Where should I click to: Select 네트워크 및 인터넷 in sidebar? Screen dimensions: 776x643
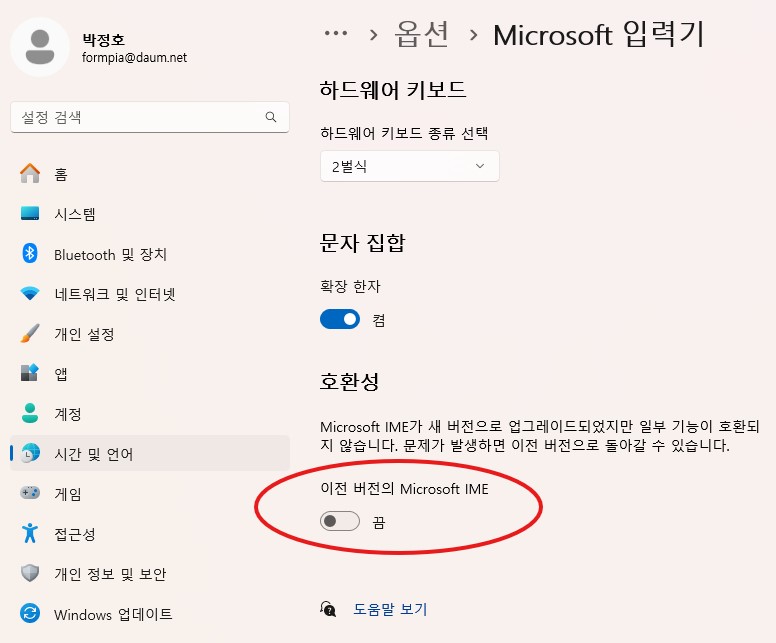pyautogui.click(x=150, y=294)
